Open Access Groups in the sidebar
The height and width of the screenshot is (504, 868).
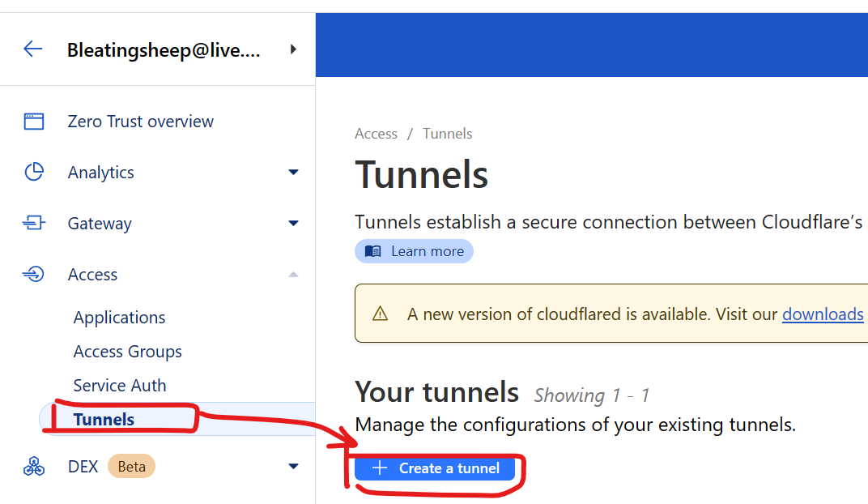coord(127,351)
